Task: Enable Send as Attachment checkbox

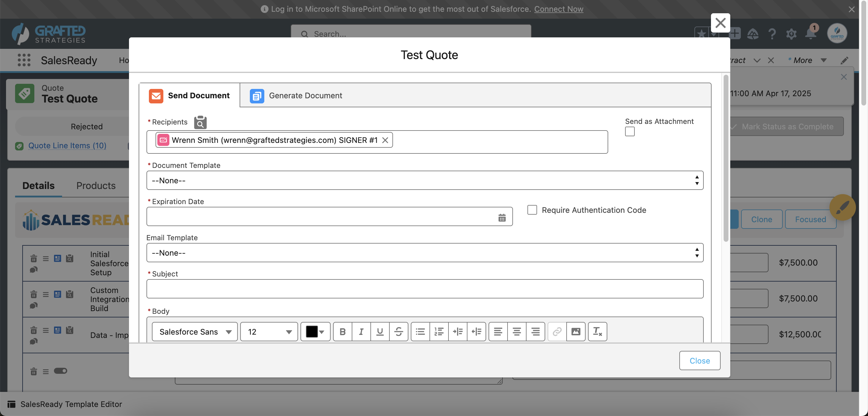Action: (629, 131)
